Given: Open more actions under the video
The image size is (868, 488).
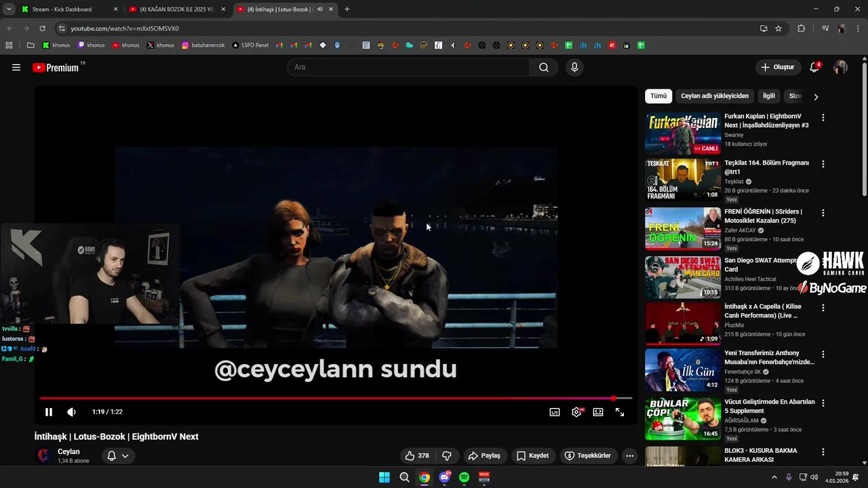Looking at the screenshot, I should (629, 455).
